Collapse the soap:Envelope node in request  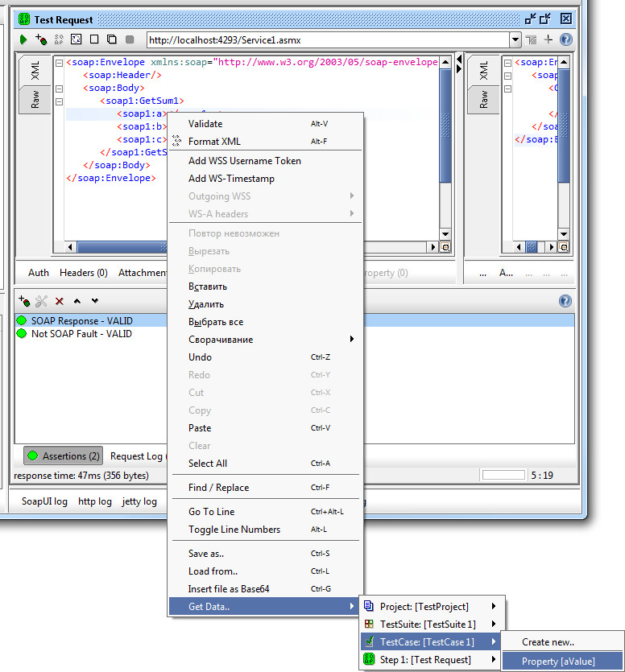(x=59, y=63)
